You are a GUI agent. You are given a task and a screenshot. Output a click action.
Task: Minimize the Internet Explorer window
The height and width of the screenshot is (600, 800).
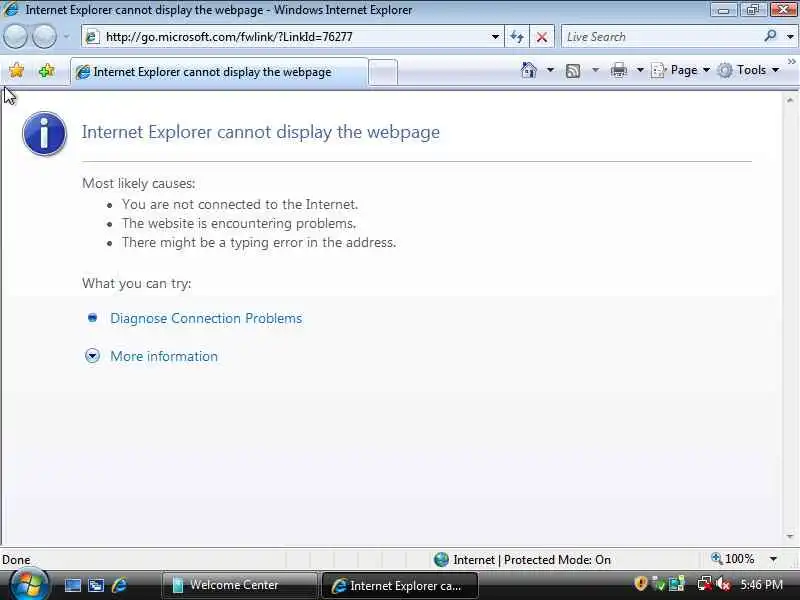(723, 9)
